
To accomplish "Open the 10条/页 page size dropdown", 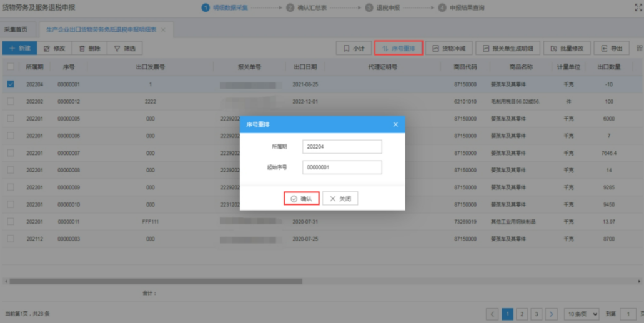I will click(582, 314).
